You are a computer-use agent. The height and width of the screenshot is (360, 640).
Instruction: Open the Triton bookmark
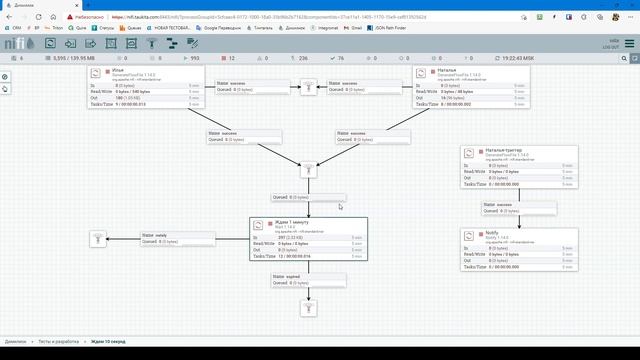pyautogui.click(x=54, y=28)
